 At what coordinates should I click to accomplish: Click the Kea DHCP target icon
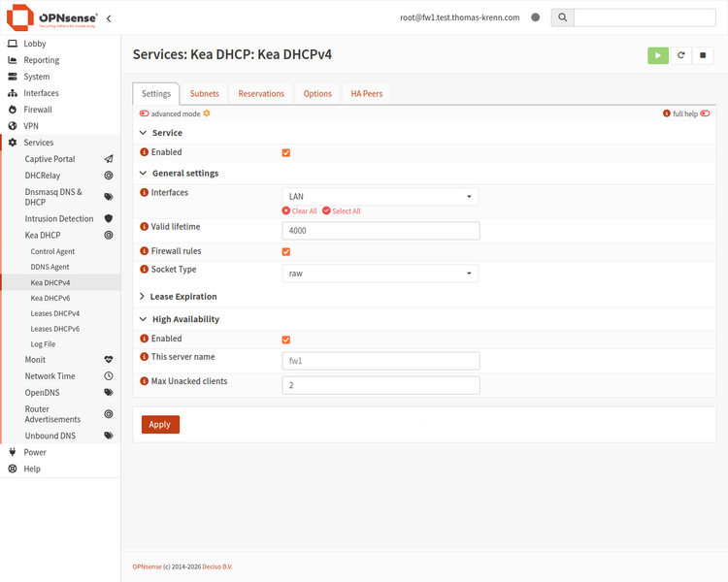[x=109, y=236]
